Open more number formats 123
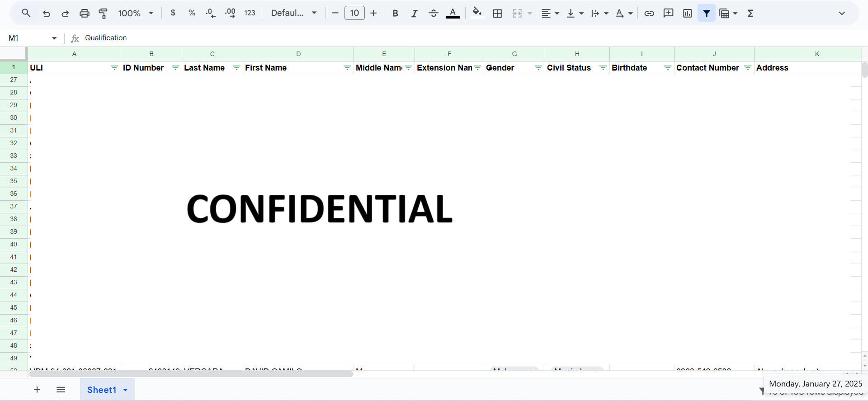 coord(250,13)
